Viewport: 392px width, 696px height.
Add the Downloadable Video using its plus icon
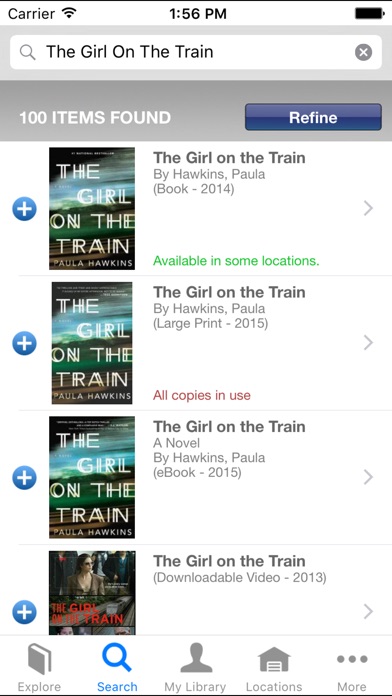[24, 612]
